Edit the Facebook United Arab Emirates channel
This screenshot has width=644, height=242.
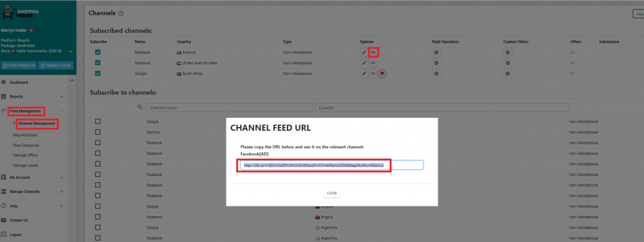(364, 63)
